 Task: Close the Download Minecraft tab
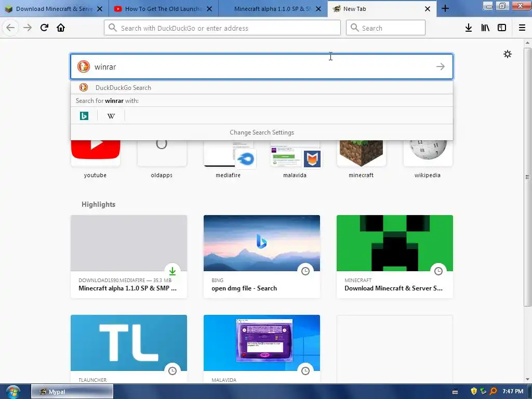[x=100, y=9]
